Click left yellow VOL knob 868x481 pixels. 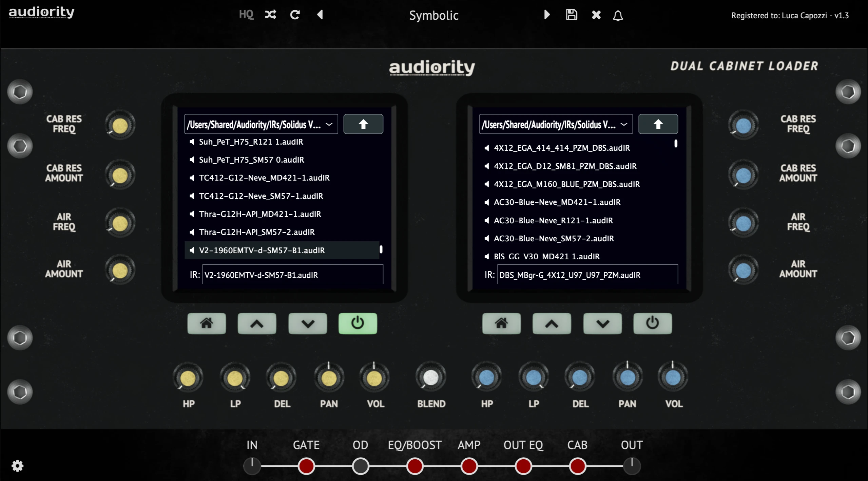pyautogui.click(x=374, y=378)
